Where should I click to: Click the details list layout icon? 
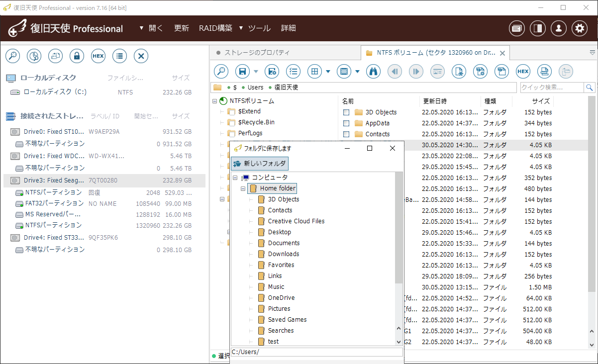(344, 72)
